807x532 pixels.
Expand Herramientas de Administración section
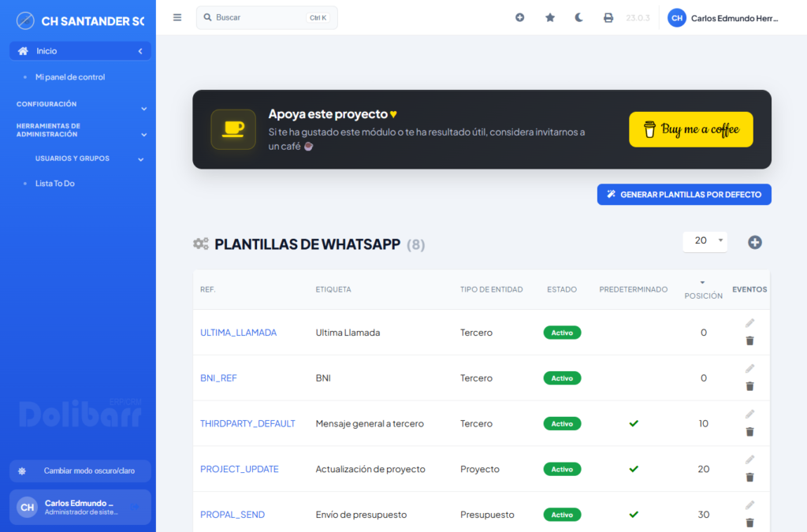80,130
